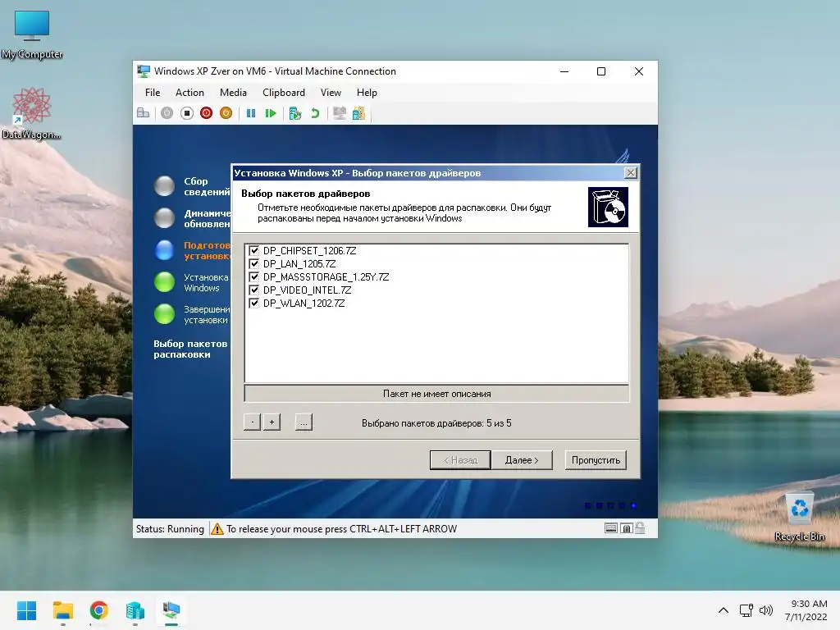Click the padlock icon in VM status bar
Screen dimensions: 840x630
pos(640,528)
